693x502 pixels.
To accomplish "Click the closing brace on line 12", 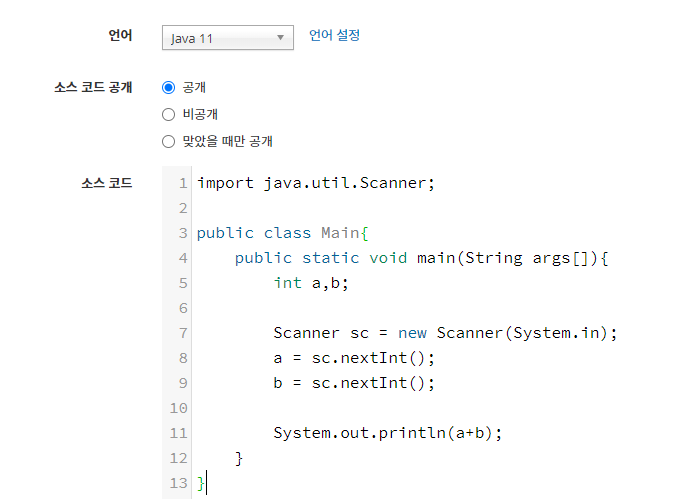I will [239, 458].
